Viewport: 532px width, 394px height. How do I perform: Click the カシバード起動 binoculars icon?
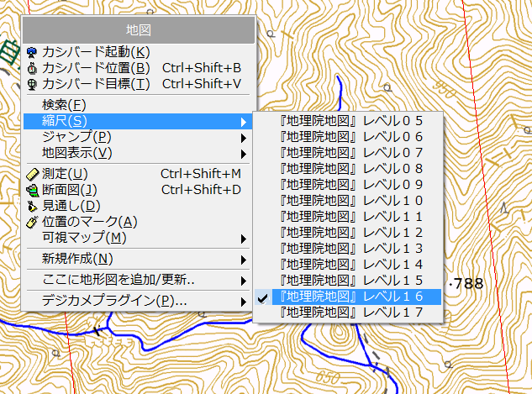pos(32,53)
